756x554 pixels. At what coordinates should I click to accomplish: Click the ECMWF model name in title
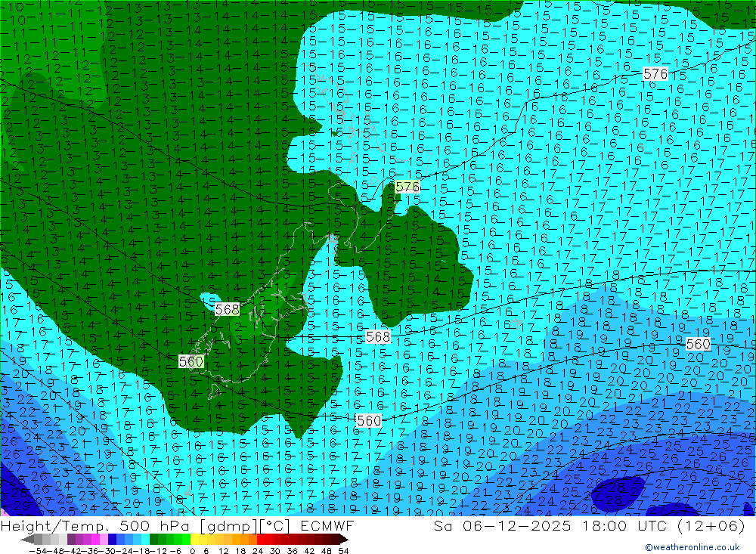pyautogui.click(x=327, y=525)
